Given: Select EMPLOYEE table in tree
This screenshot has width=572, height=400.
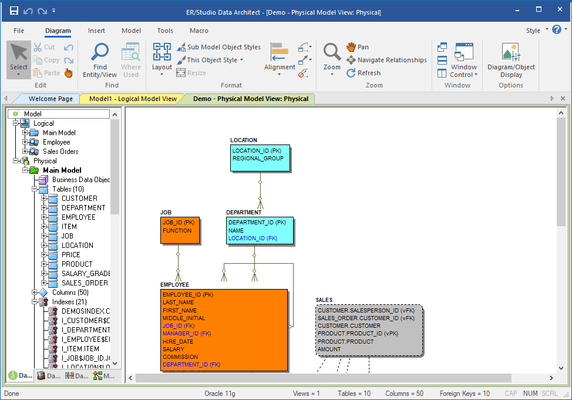Looking at the screenshot, I should point(78,217).
